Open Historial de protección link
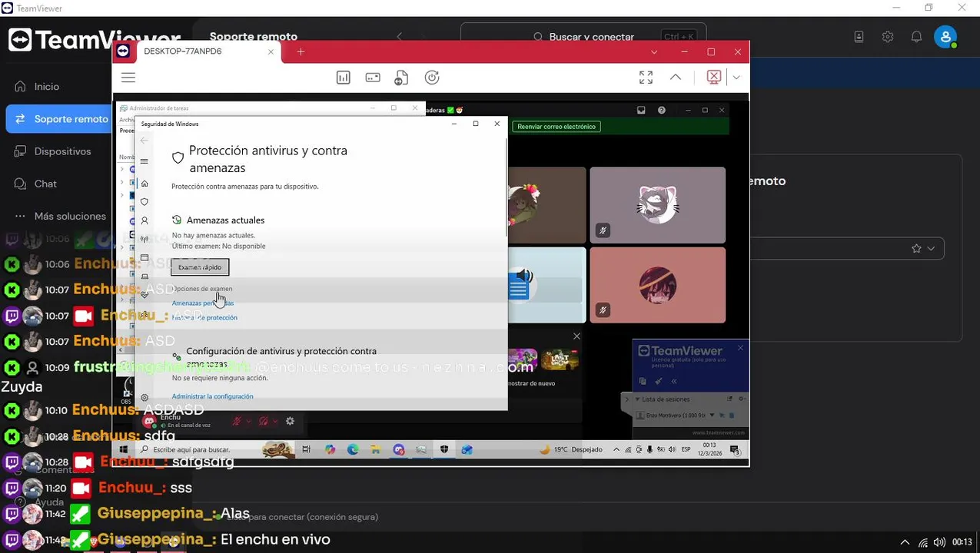Viewport: 980px width, 553px height. [204, 317]
